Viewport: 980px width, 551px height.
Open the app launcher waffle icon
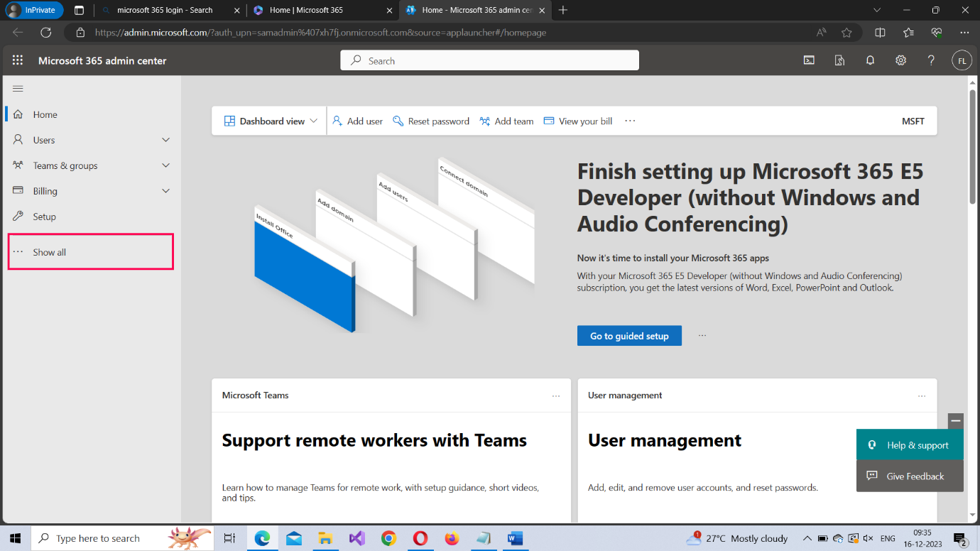[18, 60]
